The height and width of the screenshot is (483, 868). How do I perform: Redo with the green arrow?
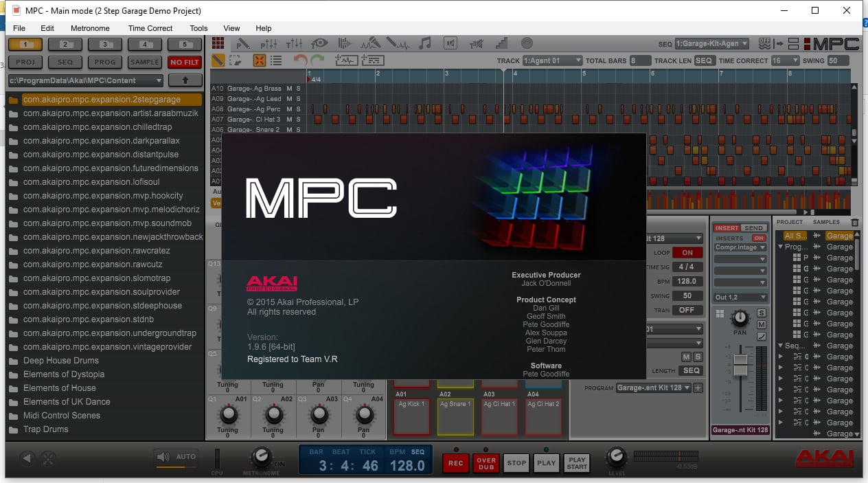pos(317,60)
